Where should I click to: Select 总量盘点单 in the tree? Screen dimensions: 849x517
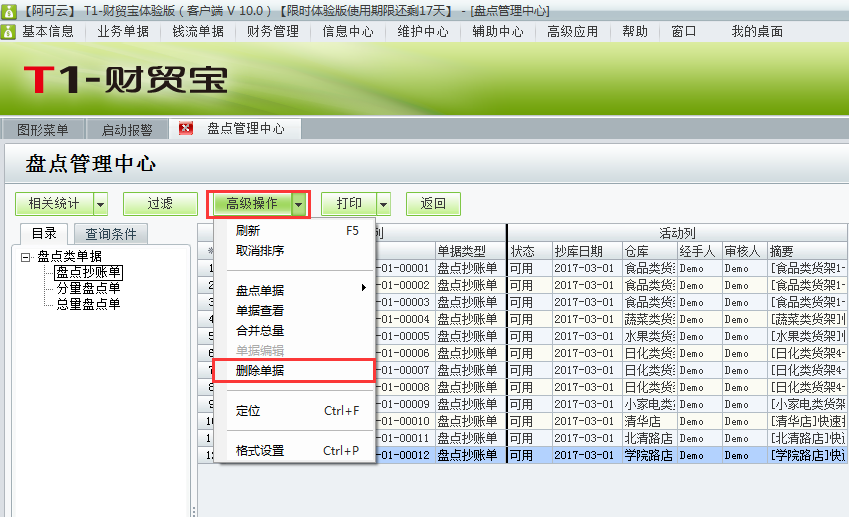[x=88, y=304]
